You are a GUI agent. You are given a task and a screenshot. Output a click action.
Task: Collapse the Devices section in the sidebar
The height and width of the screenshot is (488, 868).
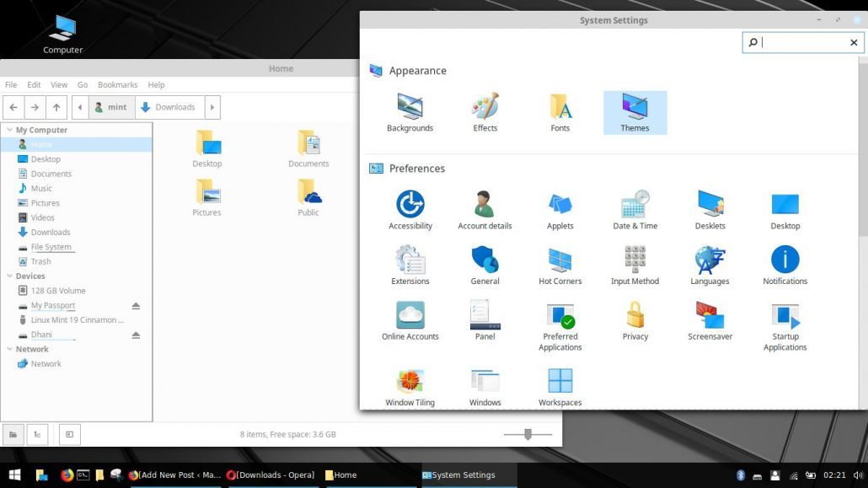point(9,276)
